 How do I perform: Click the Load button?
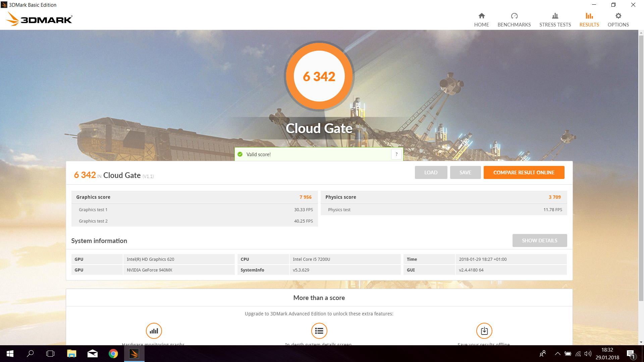pyautogui.click(x=431, y=172)
